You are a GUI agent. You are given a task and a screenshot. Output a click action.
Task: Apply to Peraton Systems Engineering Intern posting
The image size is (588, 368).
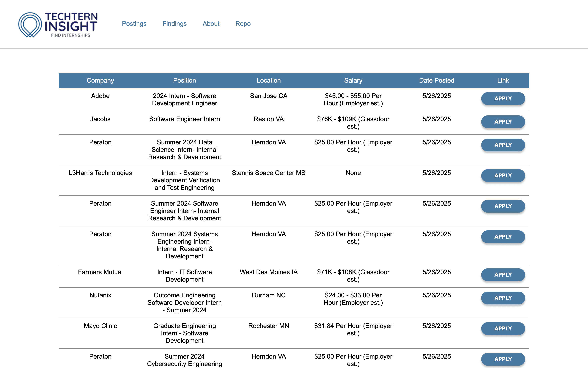click(503, 237)
